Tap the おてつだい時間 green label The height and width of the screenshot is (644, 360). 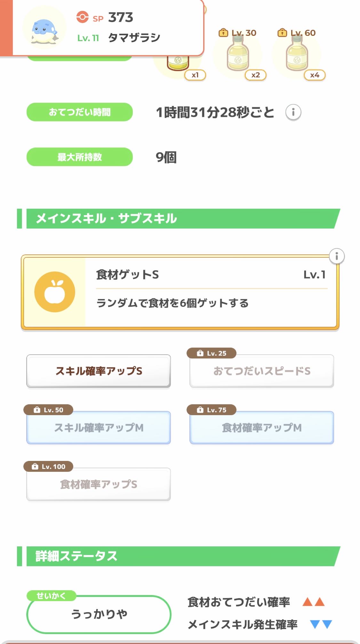80,112
